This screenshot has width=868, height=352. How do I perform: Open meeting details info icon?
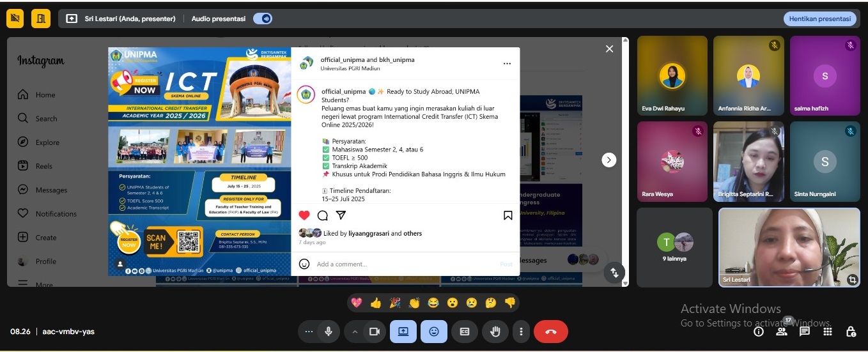click(759, 332)
